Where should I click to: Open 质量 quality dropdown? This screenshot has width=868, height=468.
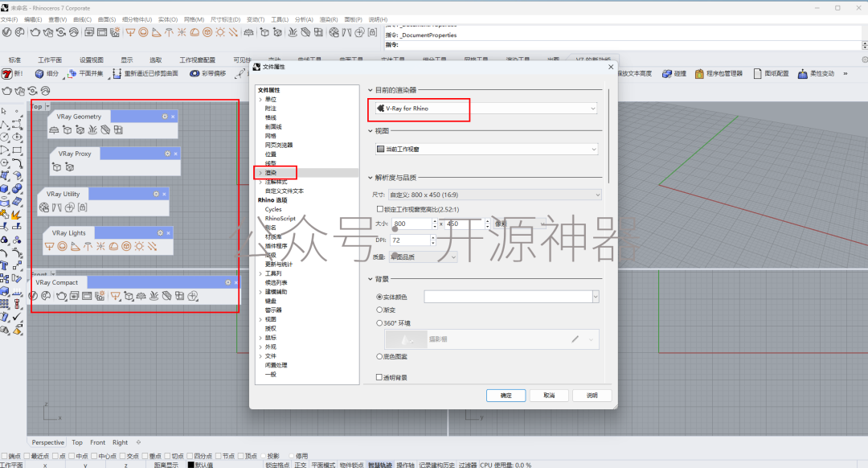(424, 257)
